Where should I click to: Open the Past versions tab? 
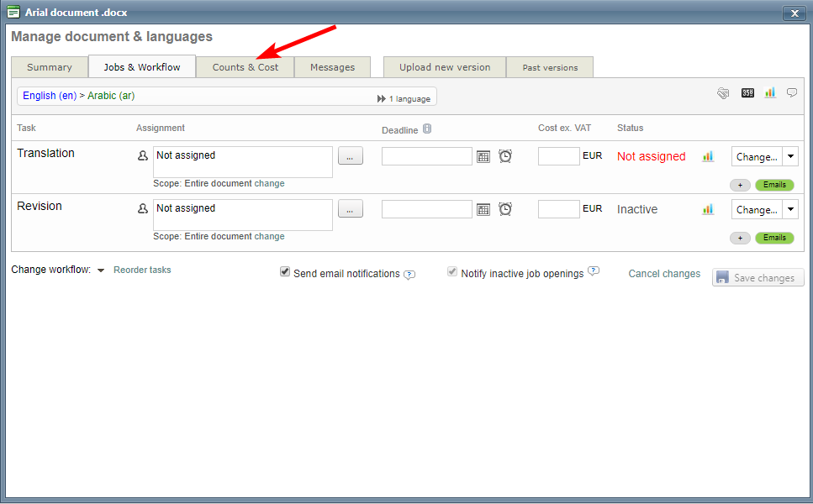[x=550, y=67]
